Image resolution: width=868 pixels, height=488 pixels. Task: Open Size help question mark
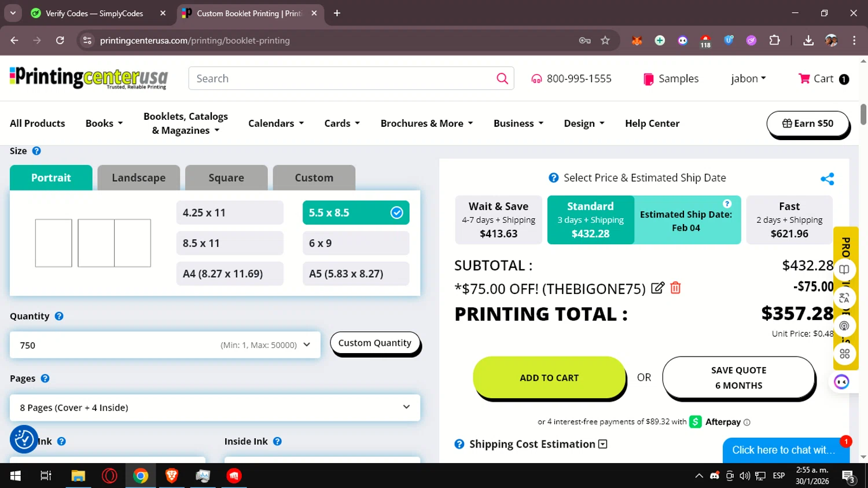[x=36, y=151]
